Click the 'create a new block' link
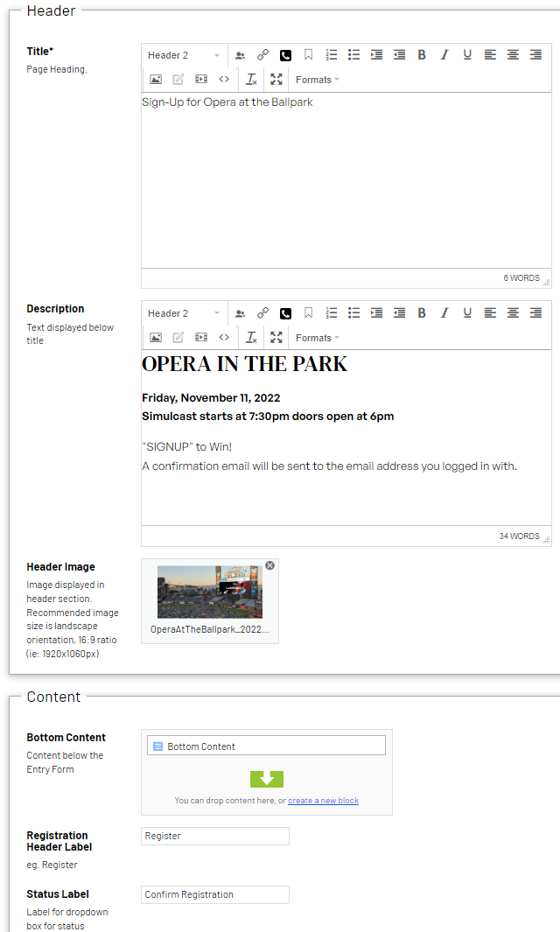Image resolution: width=560 pixels, height=932 pixels. tap(324, 801)
